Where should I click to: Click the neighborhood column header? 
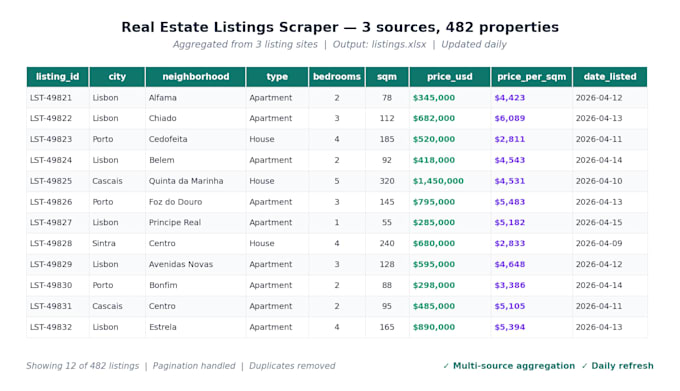click(x=196, y=77)
